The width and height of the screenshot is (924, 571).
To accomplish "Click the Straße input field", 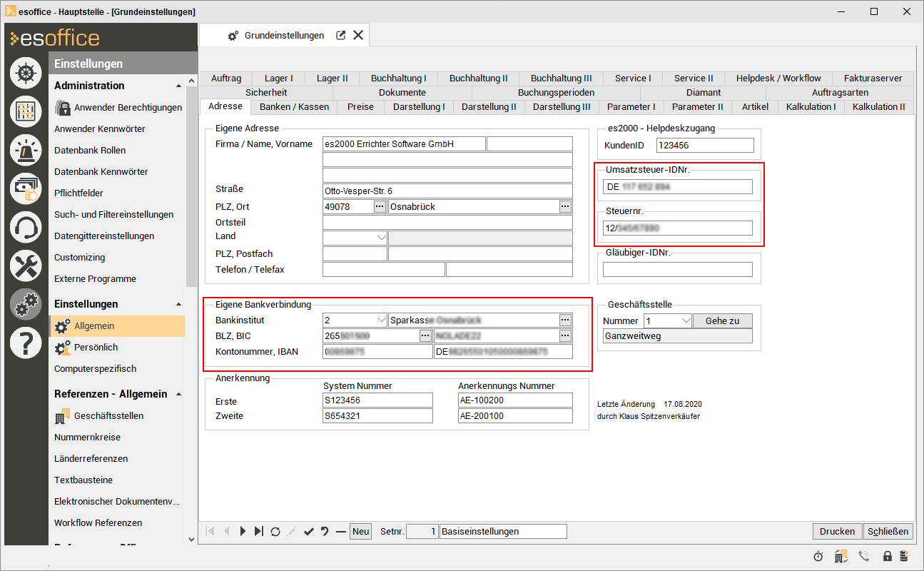I will (x=447, y=191).
